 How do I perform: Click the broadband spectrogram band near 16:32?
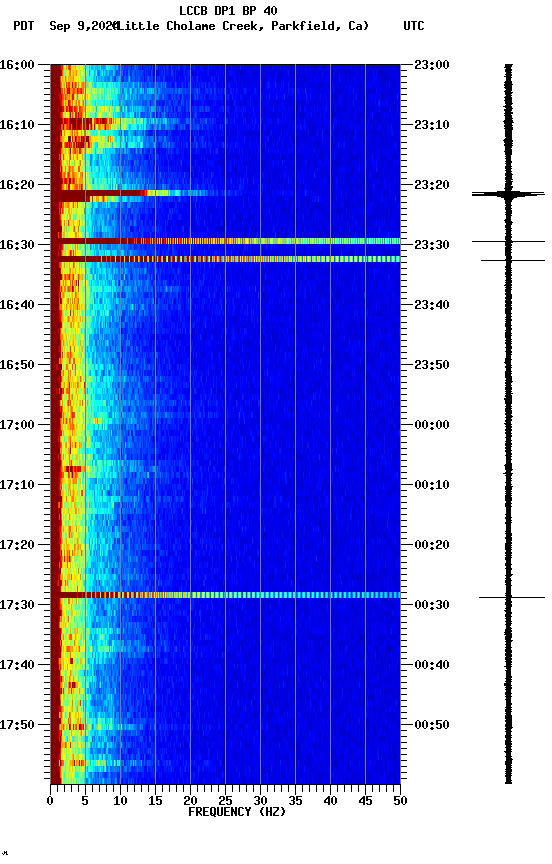click(x=225, y=259)
